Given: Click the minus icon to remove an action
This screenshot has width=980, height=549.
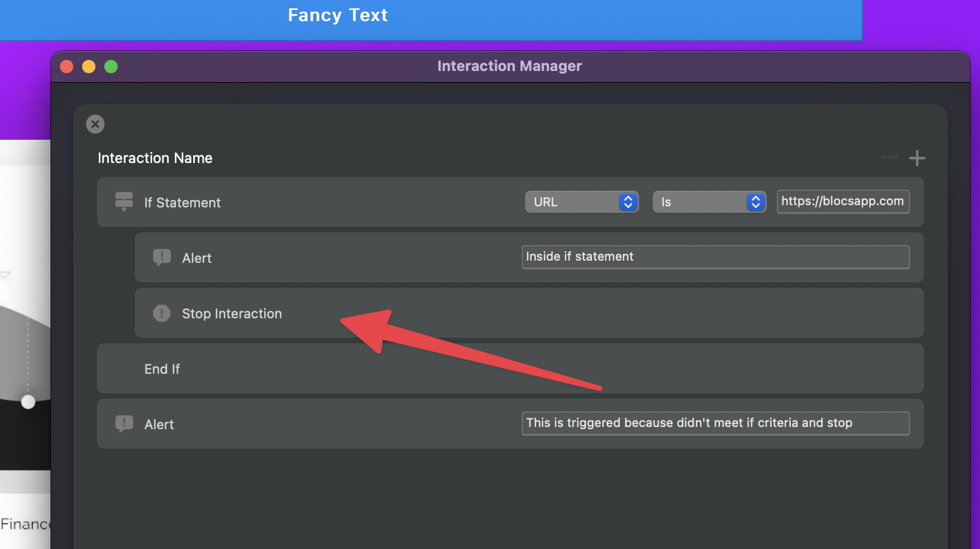Looking at the screenshot, I should pos(889,158).
